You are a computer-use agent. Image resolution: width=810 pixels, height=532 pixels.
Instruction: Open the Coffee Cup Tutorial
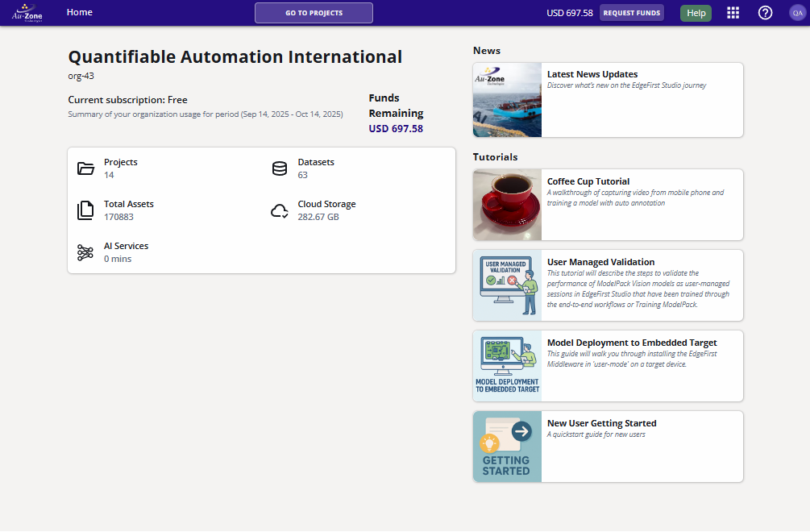(608, 204)
